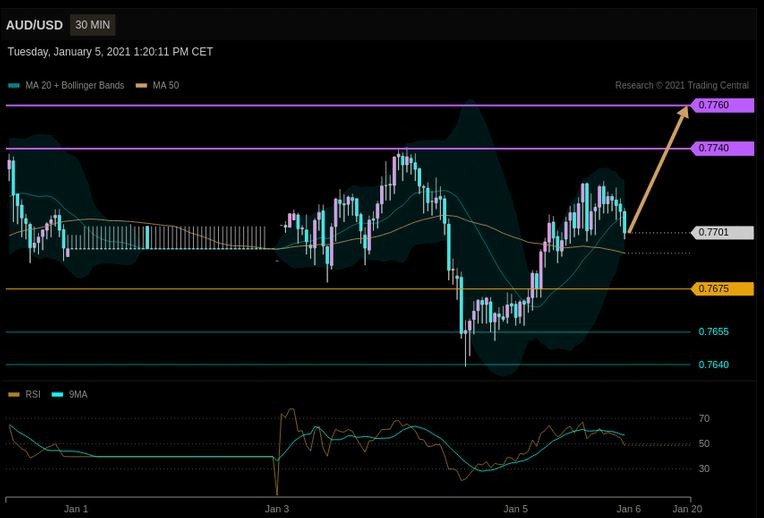Screen dimensions: 764x518
Task: Click the RSI 30 level label
Action: [x=704, y=469]
